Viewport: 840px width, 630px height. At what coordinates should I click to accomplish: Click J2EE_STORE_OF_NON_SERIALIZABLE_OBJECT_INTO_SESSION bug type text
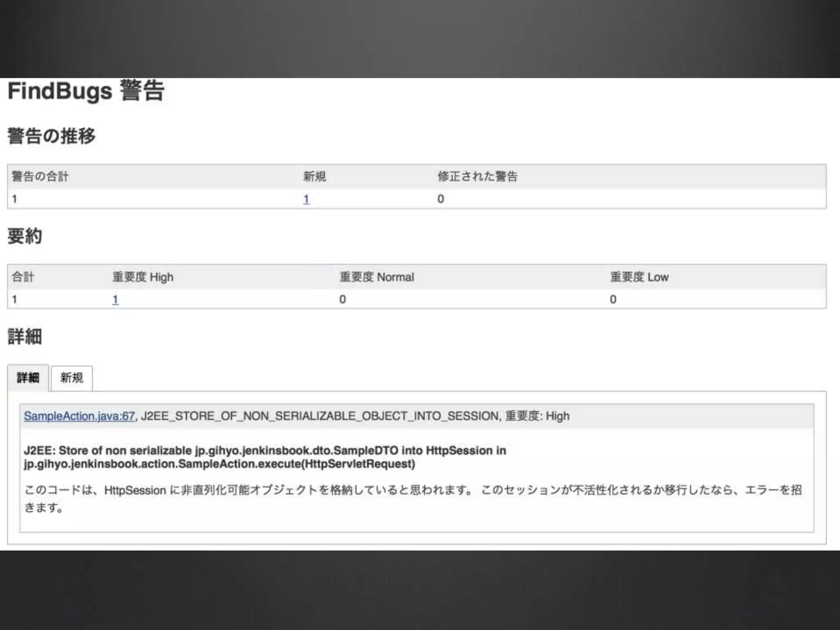[320, 416]
